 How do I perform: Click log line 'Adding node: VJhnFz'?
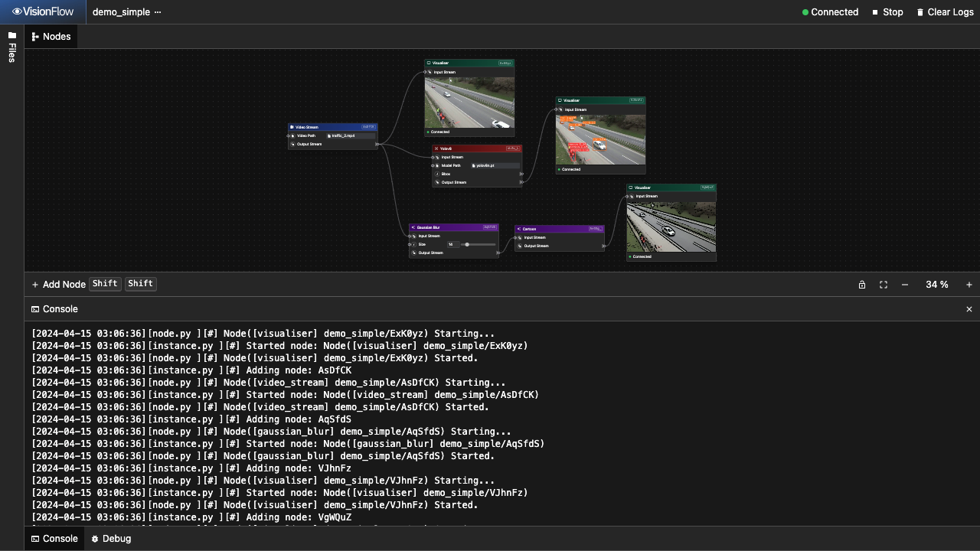191,468
